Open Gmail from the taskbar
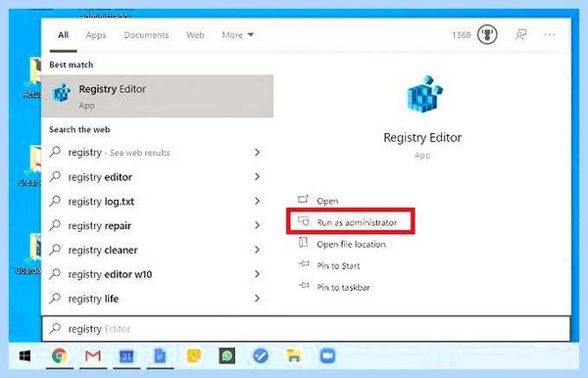The width and height of the screenshot is (588, 378). 93,355
